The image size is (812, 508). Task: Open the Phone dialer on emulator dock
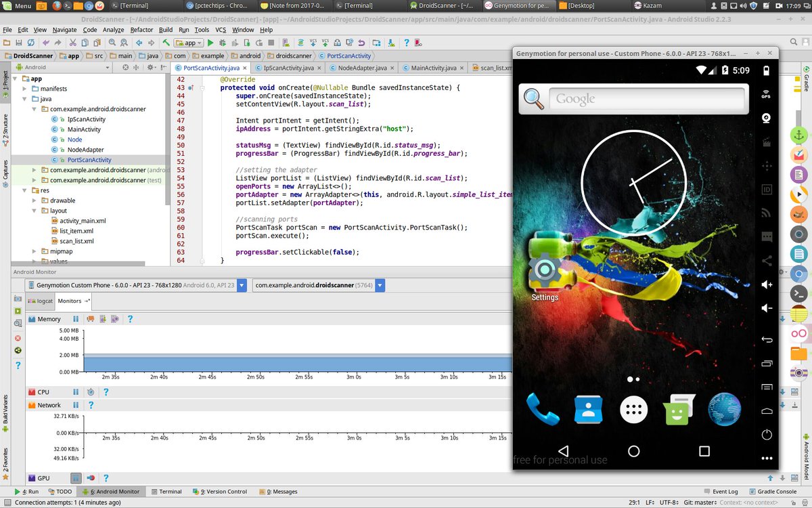[543, 409]
